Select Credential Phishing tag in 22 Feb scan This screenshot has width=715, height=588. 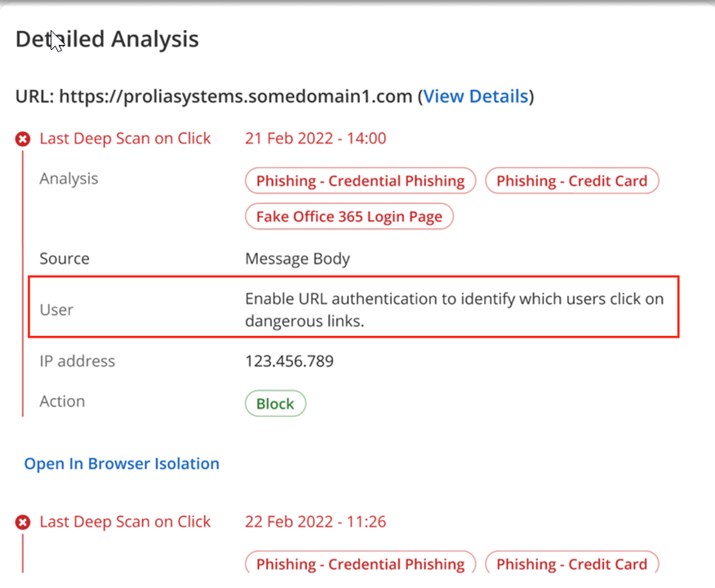360,564
